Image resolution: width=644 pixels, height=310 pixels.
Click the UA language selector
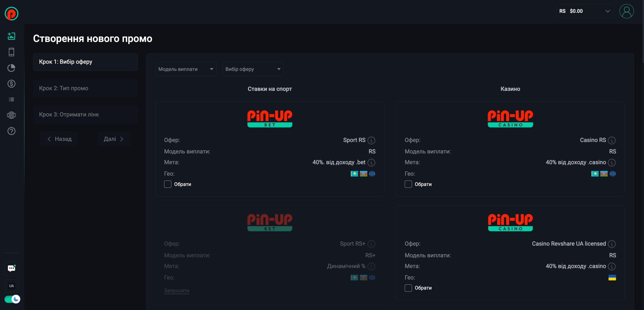coord(12,286)
